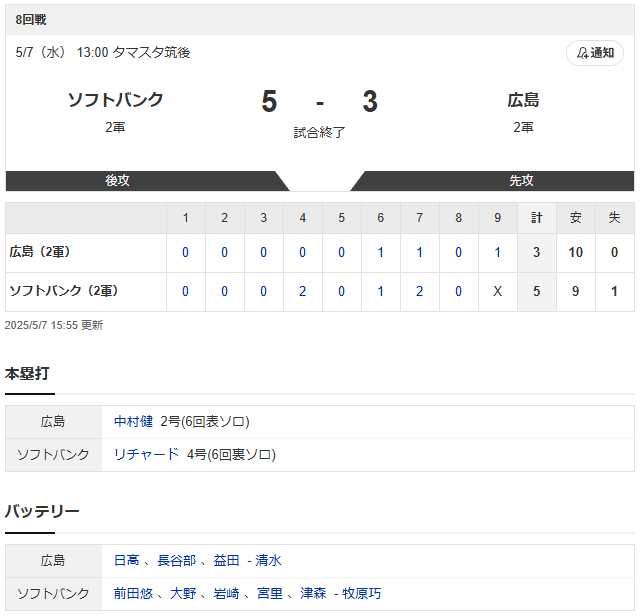Click Hiroshima's total runs 3 in 計 column

(537, 252)
